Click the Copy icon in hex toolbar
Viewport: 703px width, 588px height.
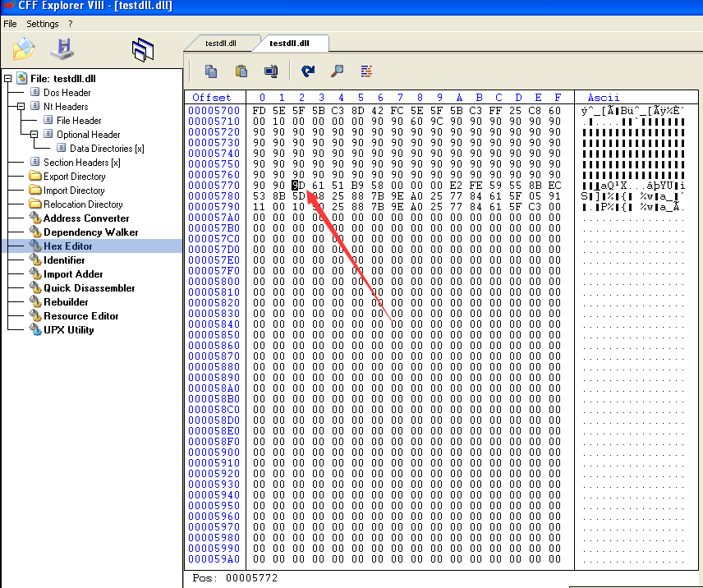[x=211, y=71]
